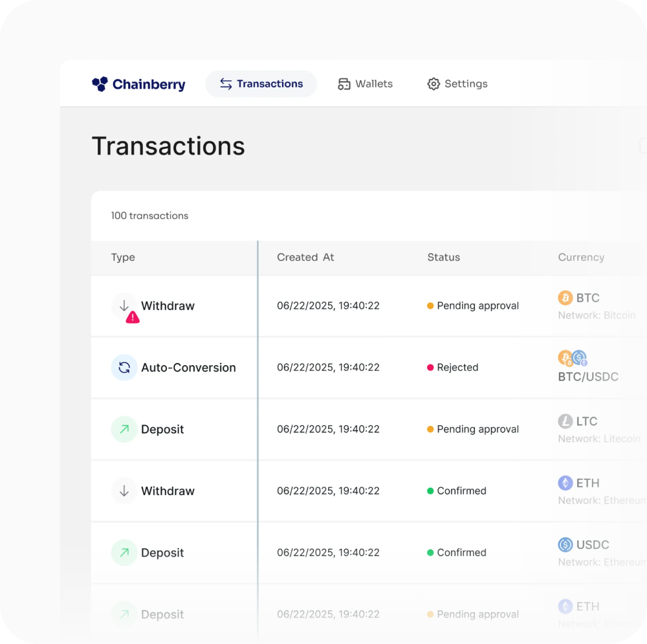This screenshot has height=644, width=647.
Task: Click the ETH Ethereum coin icon in Confirmed row
Action: [565, 483]
